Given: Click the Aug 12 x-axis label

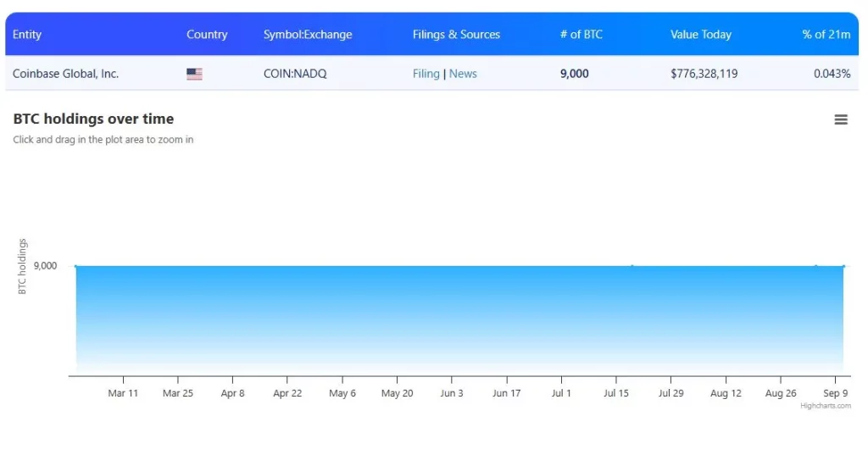Looking at the screenshot, I should click(726, 393).
